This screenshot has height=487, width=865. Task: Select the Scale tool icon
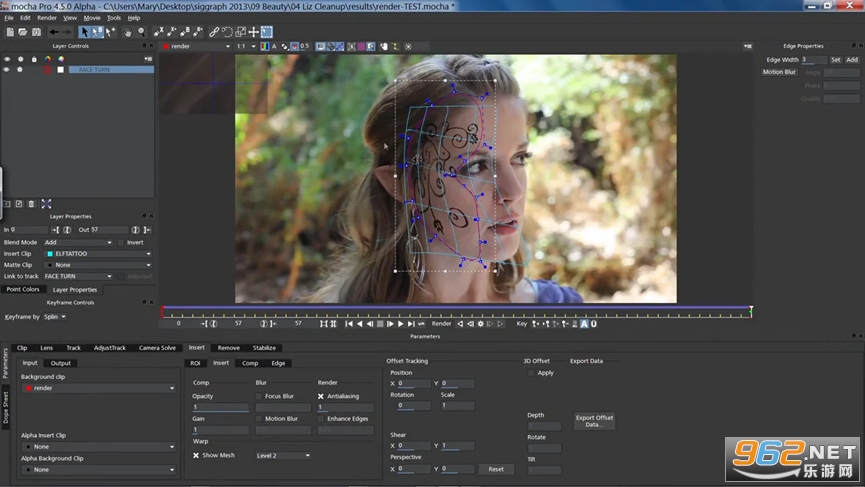pos(241,32)
